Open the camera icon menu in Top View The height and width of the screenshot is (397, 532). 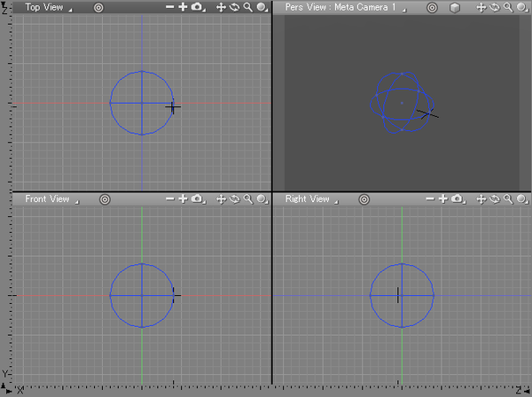pos(198,7)
